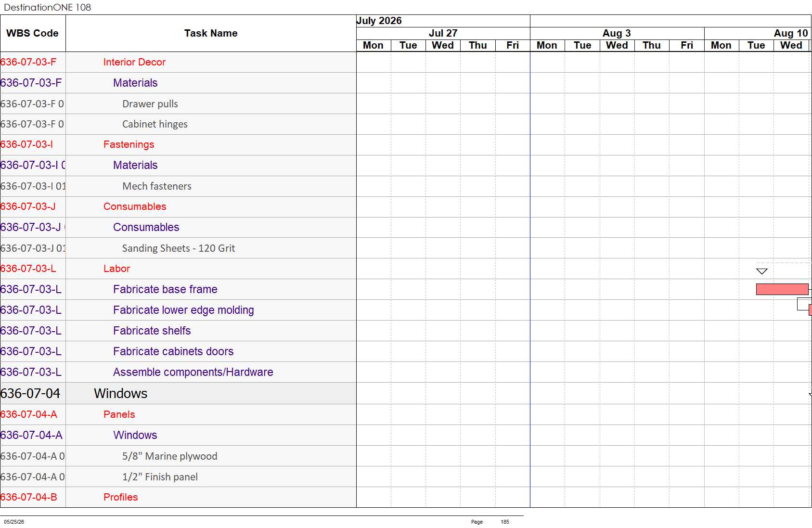Click the Fri column under Aug 3
The height and width of the screenshot is (528, 812).
point(687,45)
